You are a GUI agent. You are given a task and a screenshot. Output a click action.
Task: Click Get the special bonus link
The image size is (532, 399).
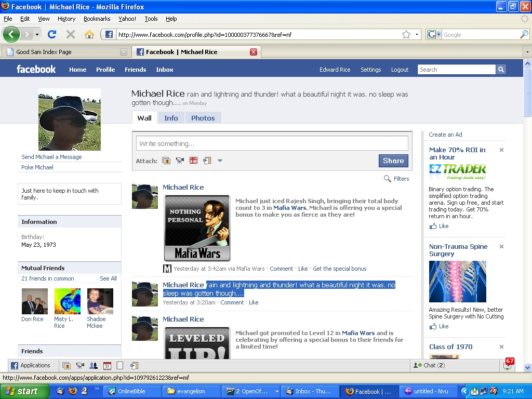pyautogui.click(x=340, y=269)
